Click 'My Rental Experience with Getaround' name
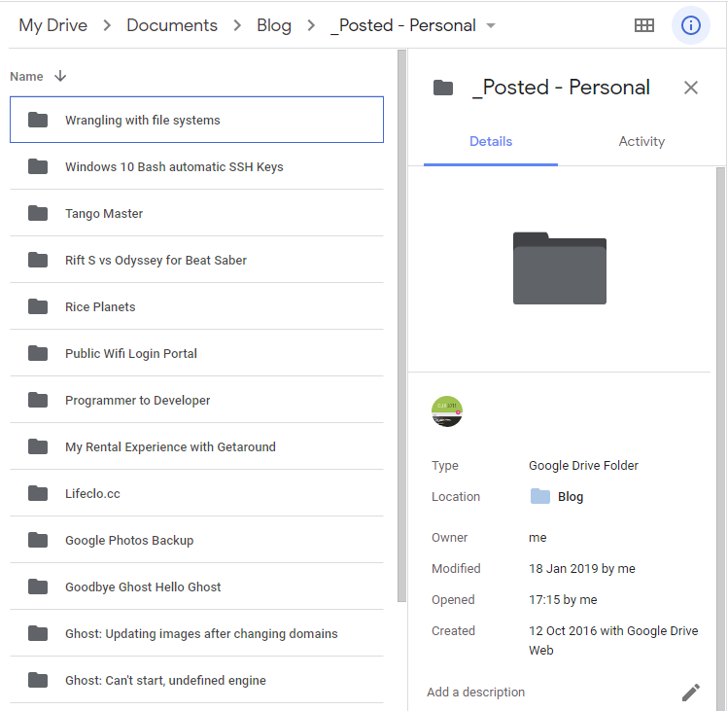Image resolution: width=728 pixels, height=711 pixels. click(170, 447)
